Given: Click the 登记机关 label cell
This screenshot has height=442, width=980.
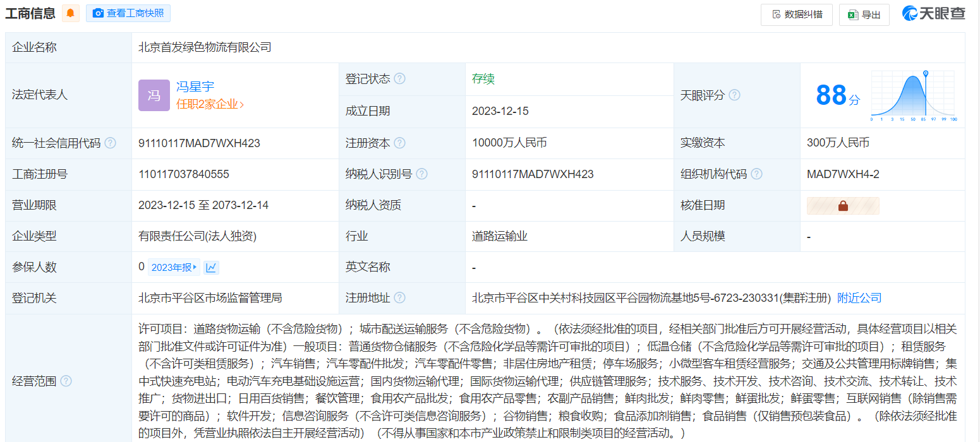Looking at the screenshot, I should point(68,298).
